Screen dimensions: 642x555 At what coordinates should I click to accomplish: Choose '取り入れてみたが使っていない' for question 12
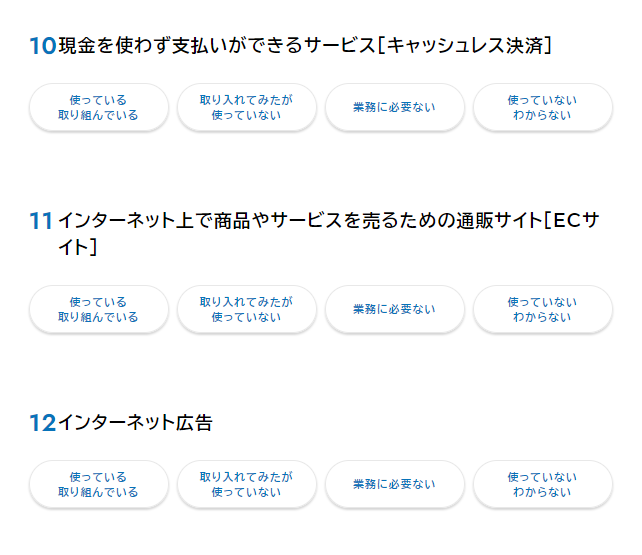point(246,485)
